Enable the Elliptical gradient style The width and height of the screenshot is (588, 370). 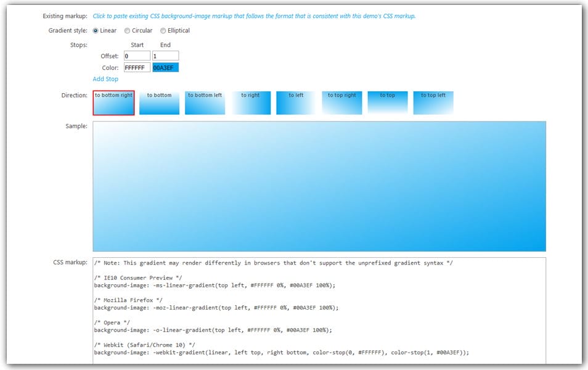tap(163, 31)
